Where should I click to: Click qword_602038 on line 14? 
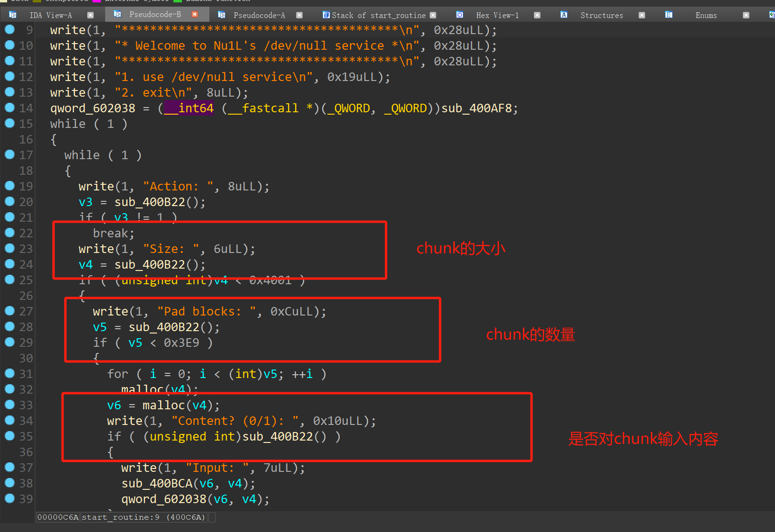click(93, 108)
